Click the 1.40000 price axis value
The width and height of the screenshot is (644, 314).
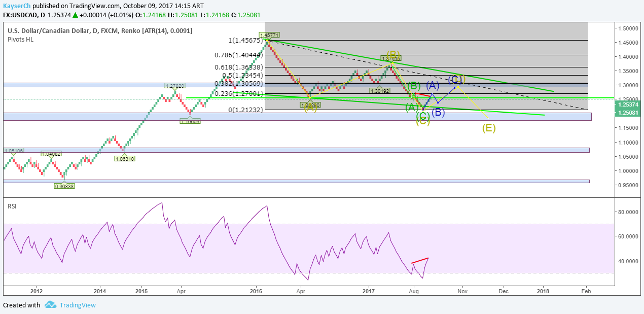[x=628, y=57]
